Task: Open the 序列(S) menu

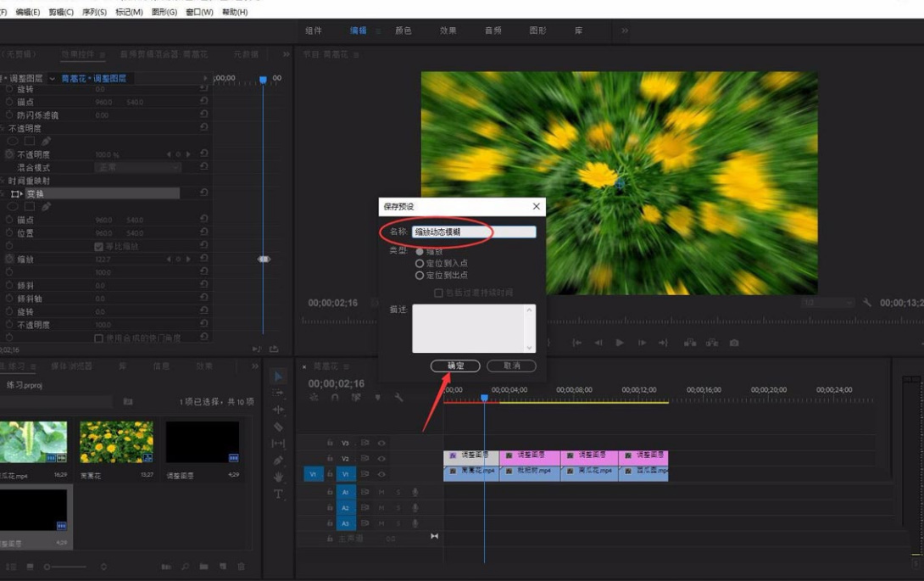Action: click(x=94, y=12)
